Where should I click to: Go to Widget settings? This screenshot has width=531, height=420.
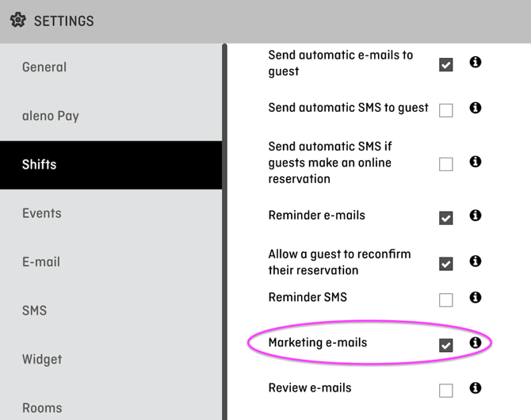click(x=111, y=359)
